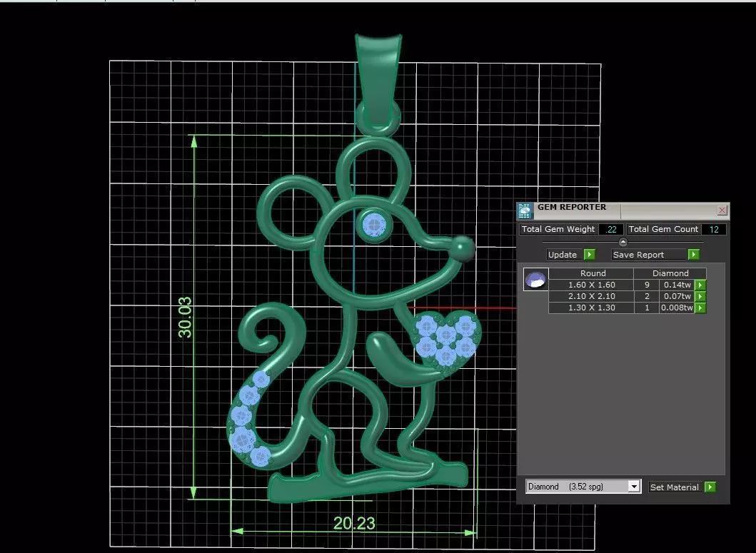Click the Total Gem Count label
The image size is (756, 553).
[663, 230]
